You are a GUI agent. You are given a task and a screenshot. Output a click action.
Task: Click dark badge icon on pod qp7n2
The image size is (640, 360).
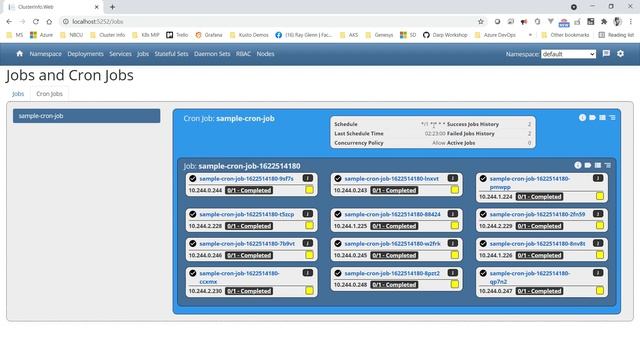(x=598, y=273)
